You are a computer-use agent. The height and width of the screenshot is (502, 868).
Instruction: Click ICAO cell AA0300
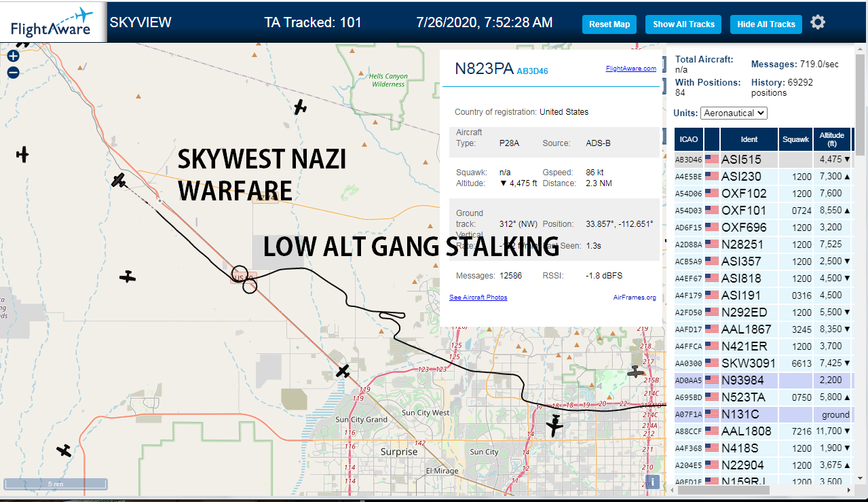tap(688, 363)
